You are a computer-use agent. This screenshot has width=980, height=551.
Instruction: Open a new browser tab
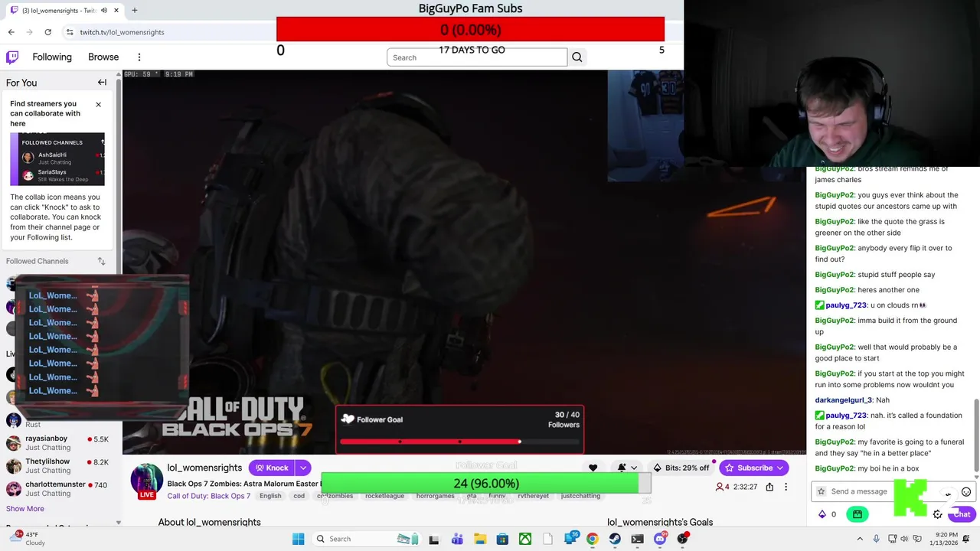coord(134,11)
